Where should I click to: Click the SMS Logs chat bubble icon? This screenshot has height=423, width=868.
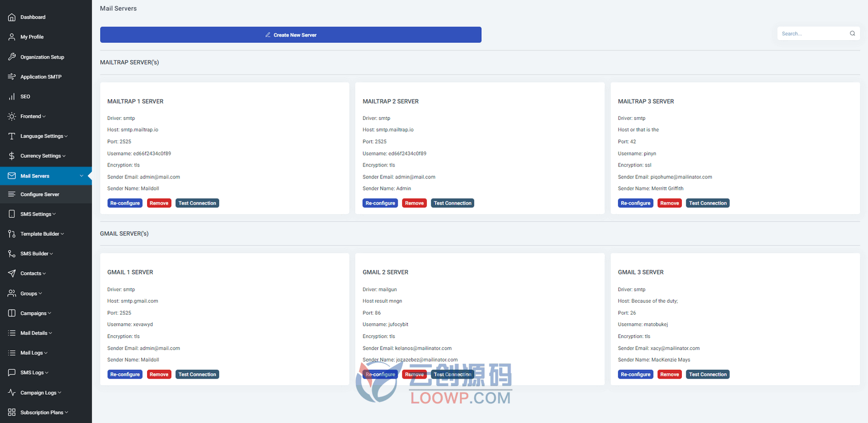(x=11, y=373)
